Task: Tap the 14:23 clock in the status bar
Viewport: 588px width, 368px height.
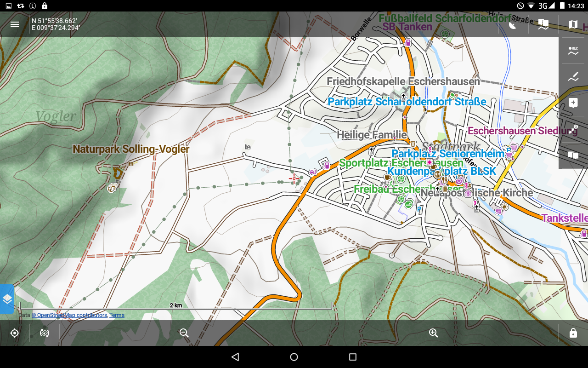Action: pos(576,6)
